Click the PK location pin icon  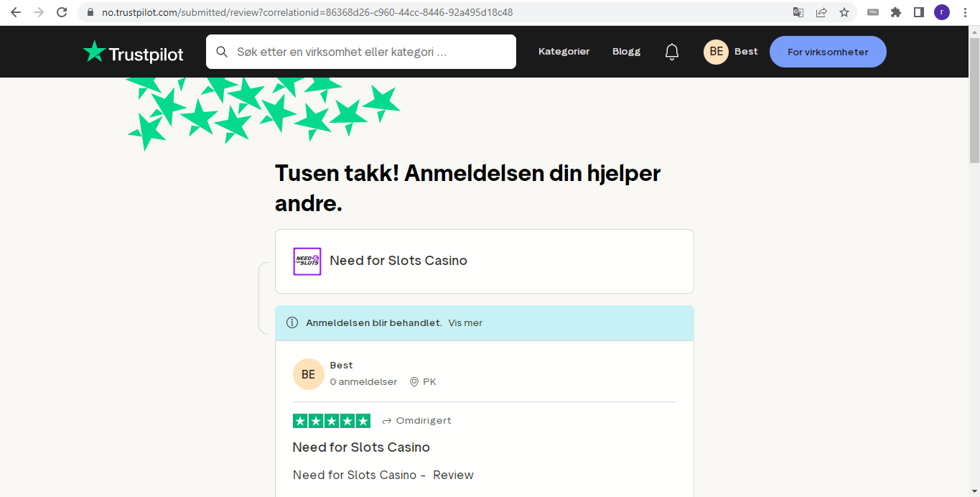[414, 382]
